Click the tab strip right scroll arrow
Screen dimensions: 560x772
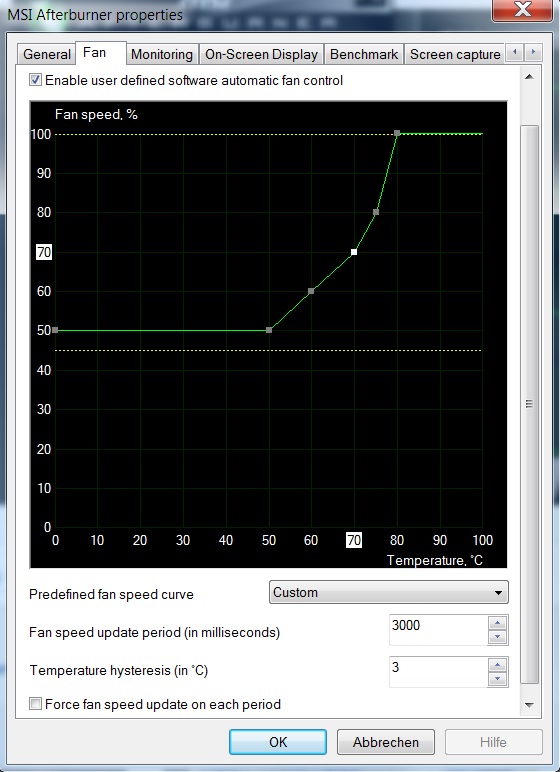click(x=533, y=52)
